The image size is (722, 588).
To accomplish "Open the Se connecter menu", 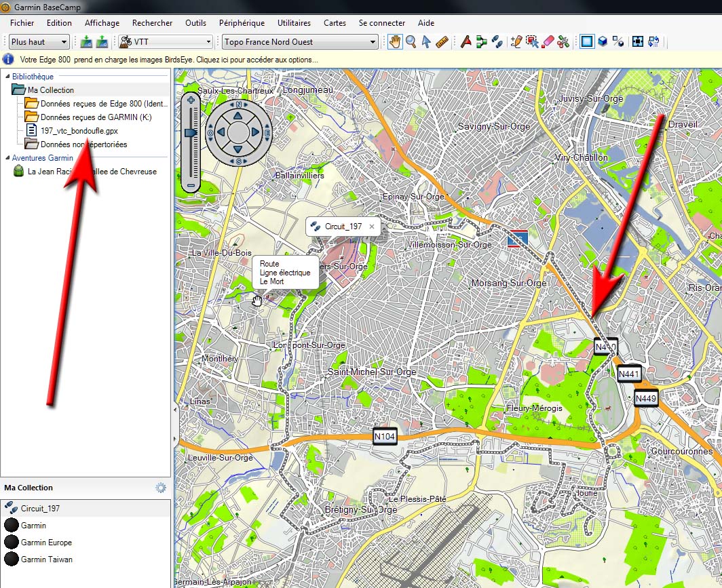I will click(382, 22).
